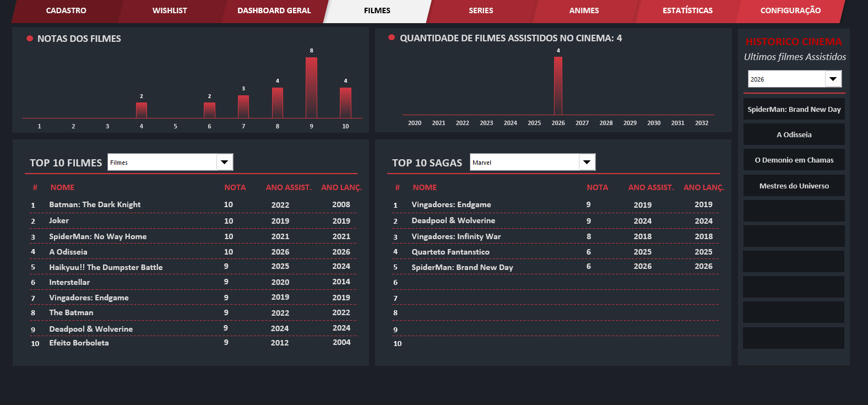
Task: Select the rating 4 bar in Notas dos Filmes
Action: point(142,110)
